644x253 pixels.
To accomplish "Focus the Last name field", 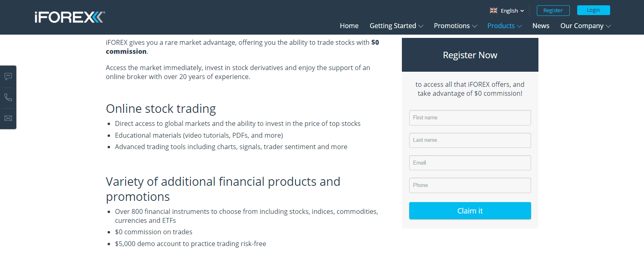I will (470, 140).
